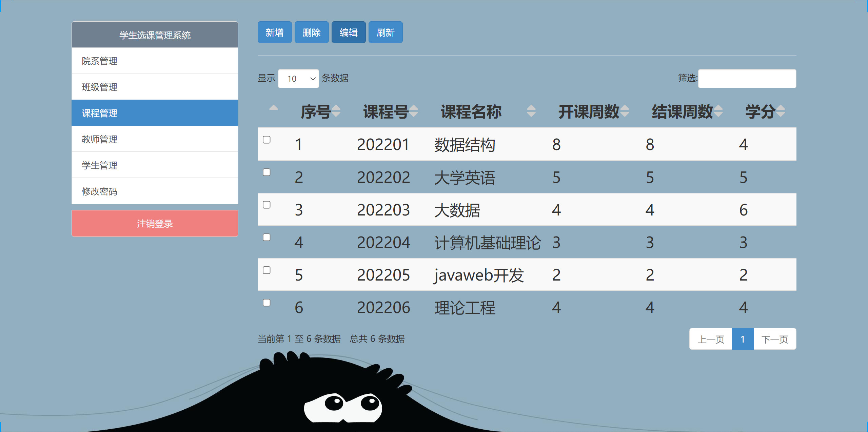The image size is (868, 432).
Task: Go to next page with 下一页
Action: click(x=775, y=338)
